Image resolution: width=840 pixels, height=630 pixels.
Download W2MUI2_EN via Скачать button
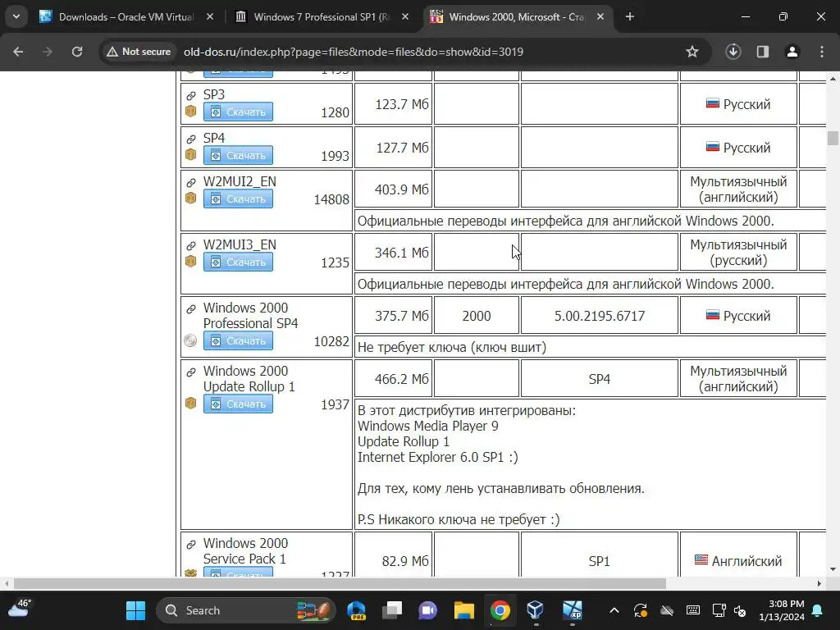238,199
